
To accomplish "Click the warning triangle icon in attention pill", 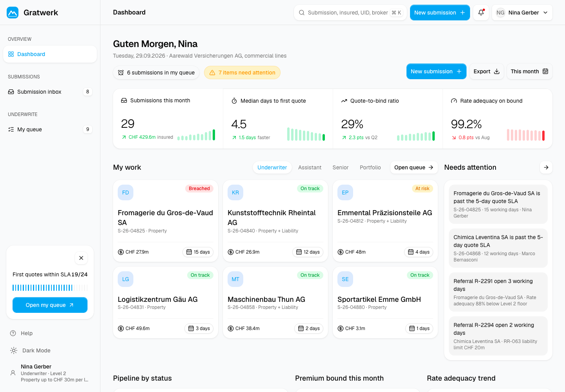I will [x=212, y=73].
